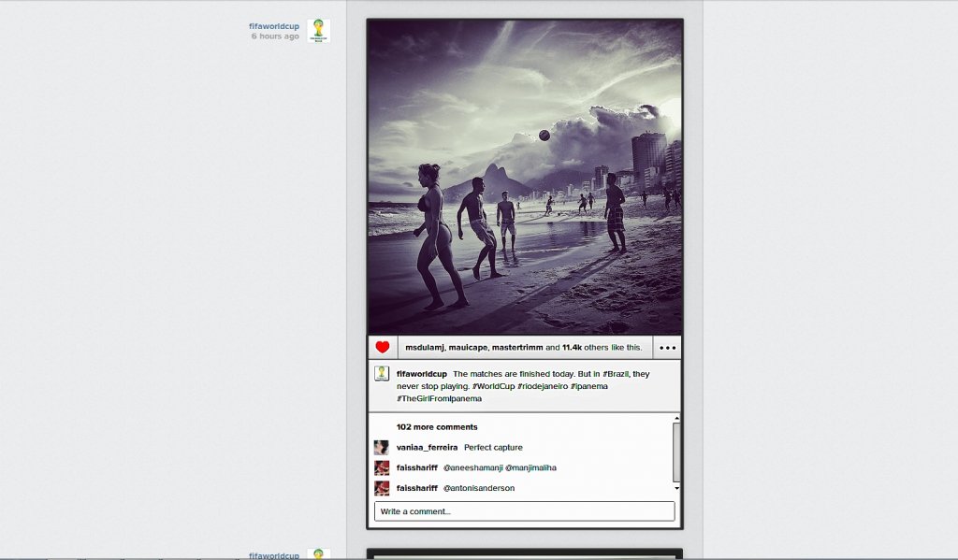The width and height of the screenshot is (958, 560).
Task: Open the fifaworldcup username link beside '6 hours ago'
Action: [274, 26]
